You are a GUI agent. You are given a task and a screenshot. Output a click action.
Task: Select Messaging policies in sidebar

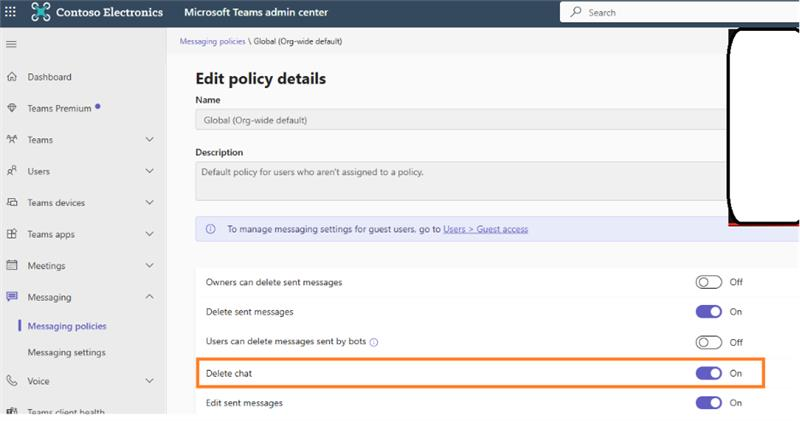67,326
